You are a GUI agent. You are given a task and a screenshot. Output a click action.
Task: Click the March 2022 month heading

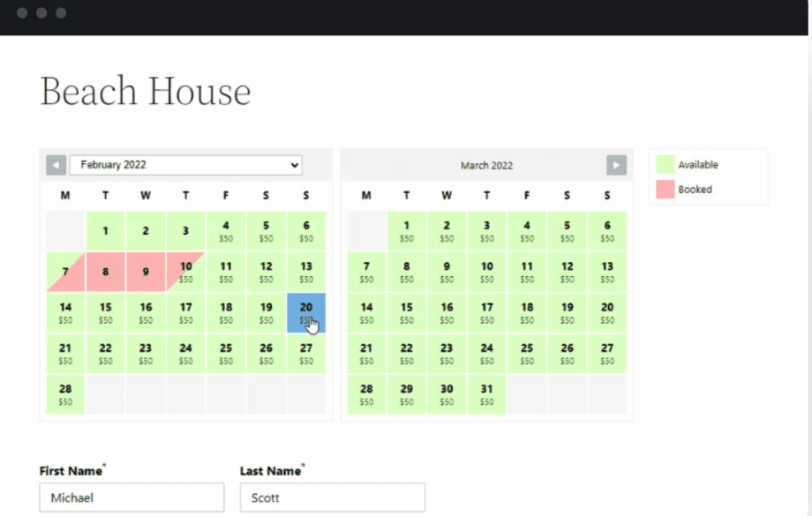487,166
